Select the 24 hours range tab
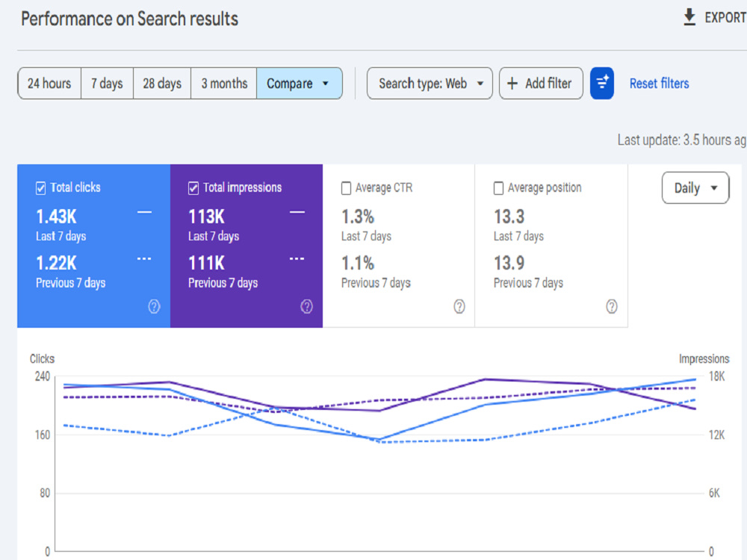This screenshot has width=747, height=560. coord(49,84)
